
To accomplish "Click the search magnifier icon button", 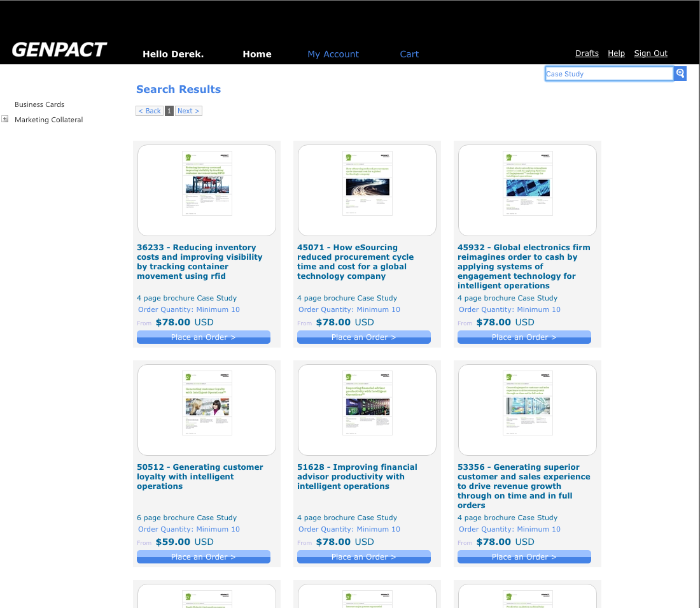I will tap(680, 74).
